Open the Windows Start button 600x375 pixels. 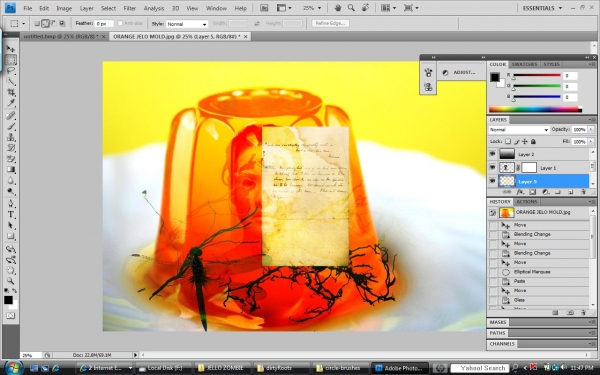pyautogui.click(x=13, y=367)
